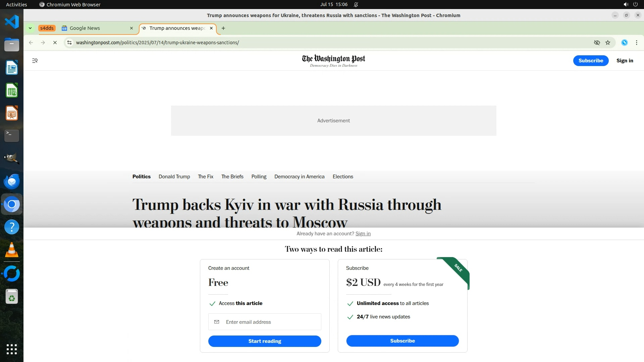Click the Enter email address field
Viewport: 644px width, 362px height.
click(x=268, y=322)
